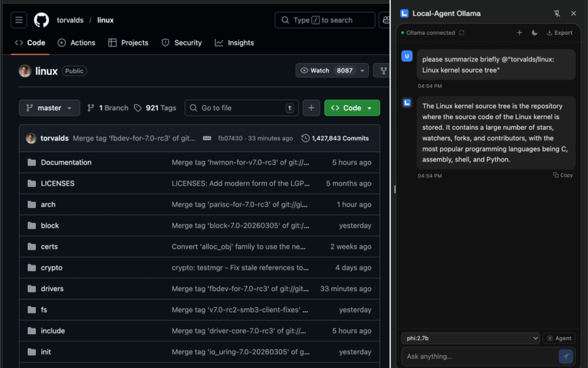
Task: Click the linux repository breadcrumb link
Action: coord(106,20)
